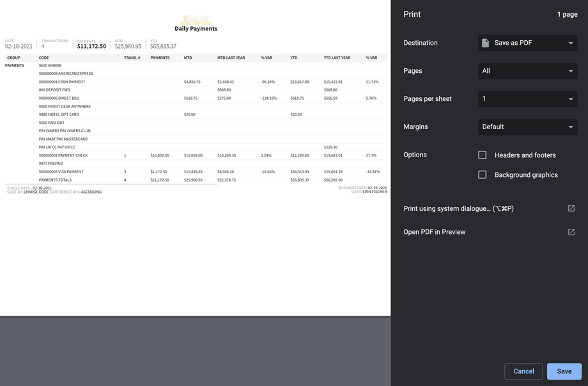
Task: Click the GROUP column header
Action: [13, 58]
